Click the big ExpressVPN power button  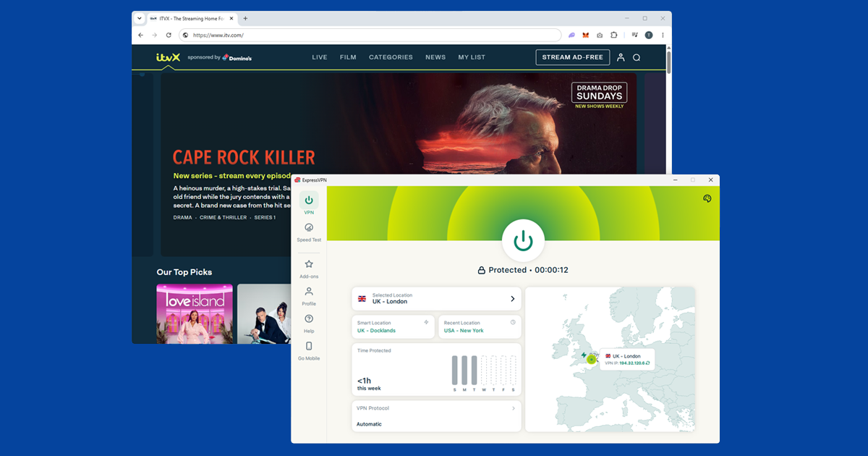(523, 240)
